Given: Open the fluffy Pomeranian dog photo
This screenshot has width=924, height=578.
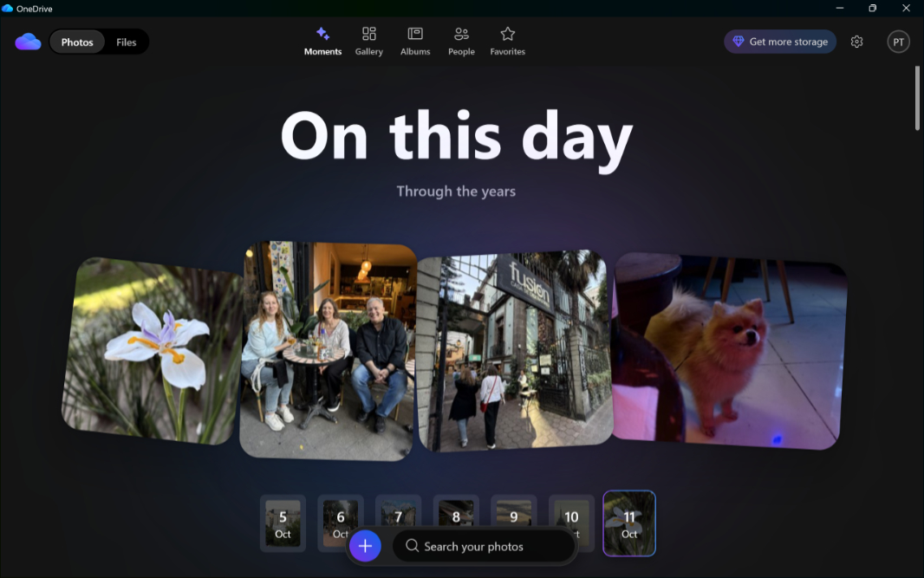Looking at the screenshot, I should 726,351.
